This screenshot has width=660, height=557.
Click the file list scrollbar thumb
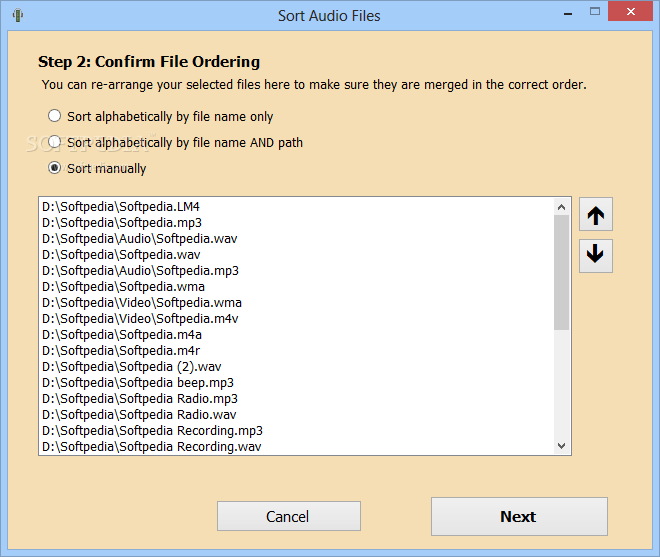561,272
